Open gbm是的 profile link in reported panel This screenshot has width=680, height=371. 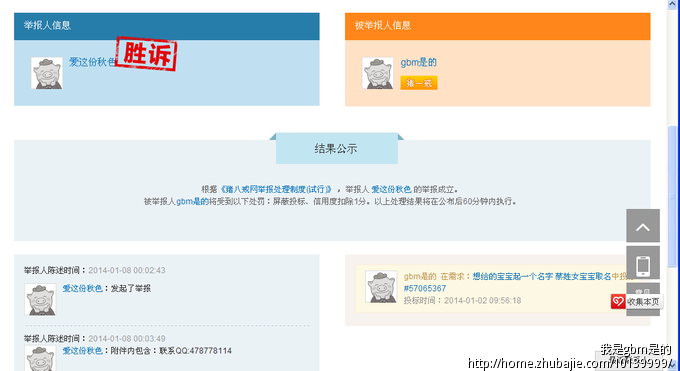[x=418, y=62]
